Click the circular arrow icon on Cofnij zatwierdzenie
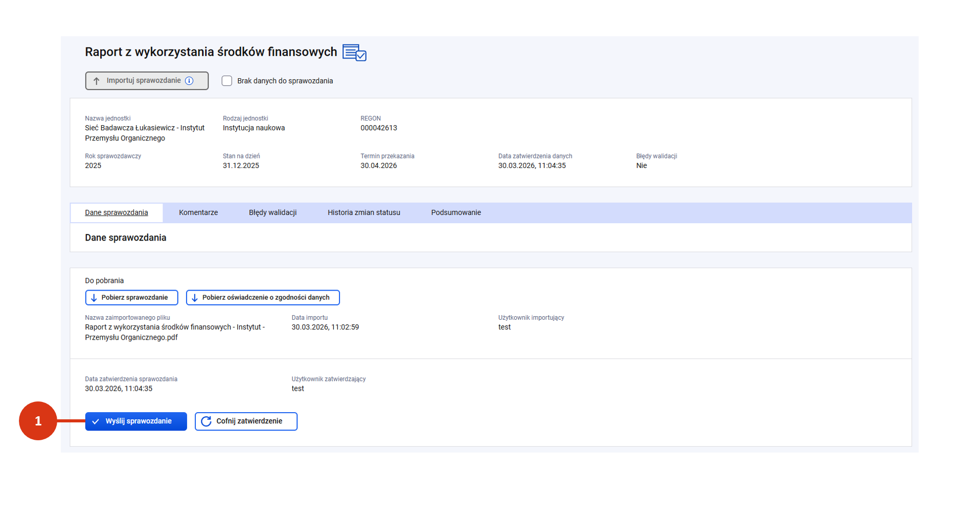980x523 pixels. click(206, 421)
